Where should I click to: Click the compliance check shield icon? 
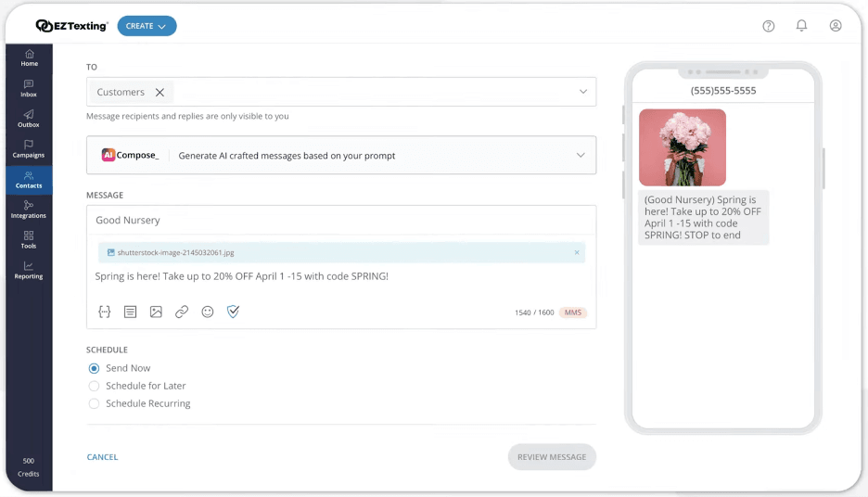(233, 312)
